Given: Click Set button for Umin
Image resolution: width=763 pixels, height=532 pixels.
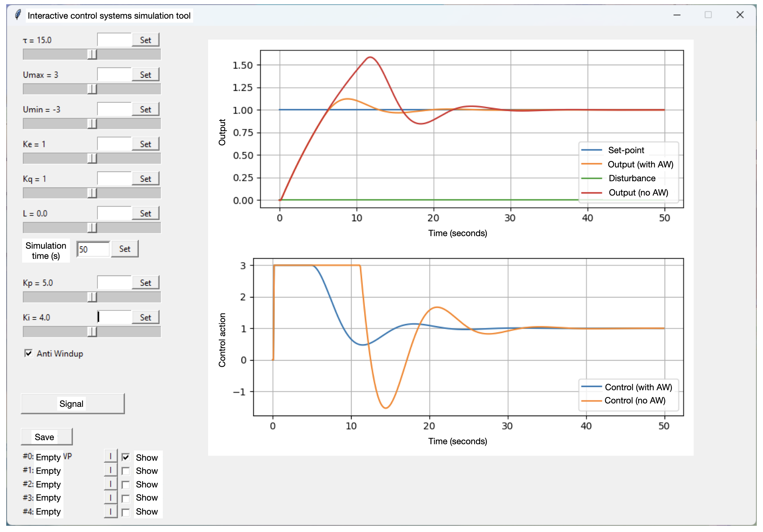Looking at the screenshot, I should pyautogui.click(x=146, y=109).
